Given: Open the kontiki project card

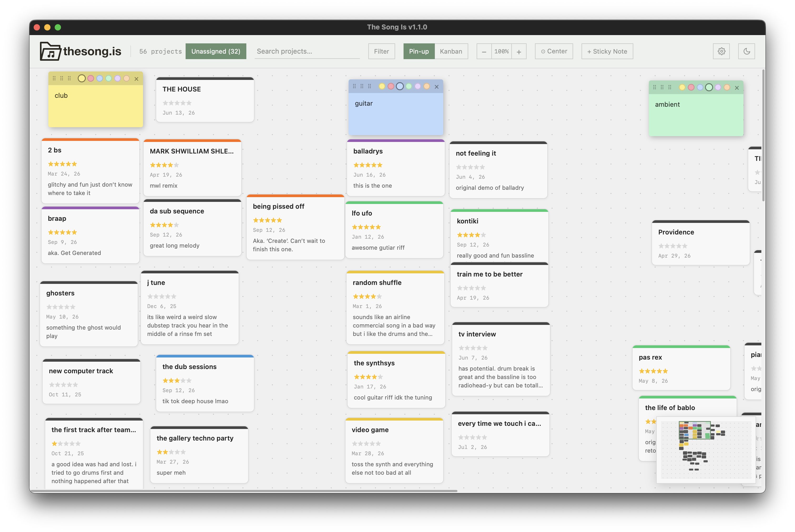Looking at the screenshot, I should [499, 235].
